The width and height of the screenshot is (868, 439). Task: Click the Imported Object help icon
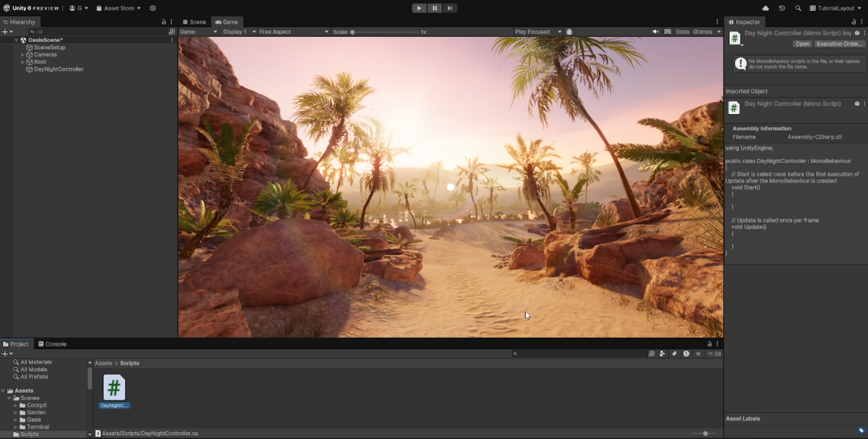[x=857, y=104]
